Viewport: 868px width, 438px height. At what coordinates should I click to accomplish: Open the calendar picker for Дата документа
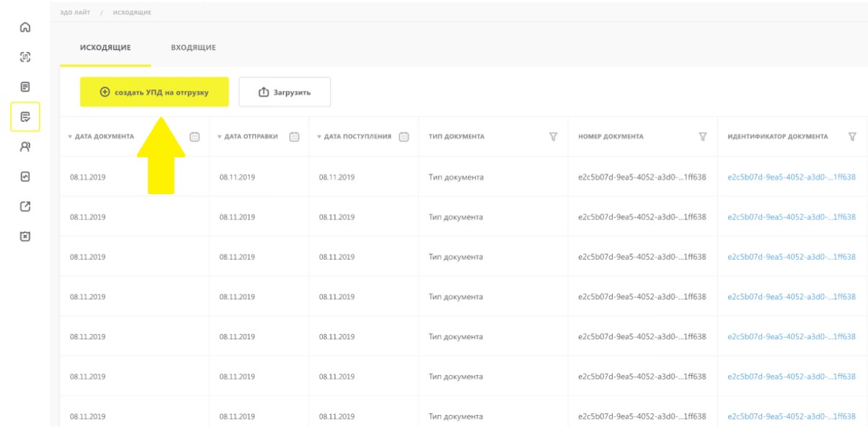[x=194, y=136]
